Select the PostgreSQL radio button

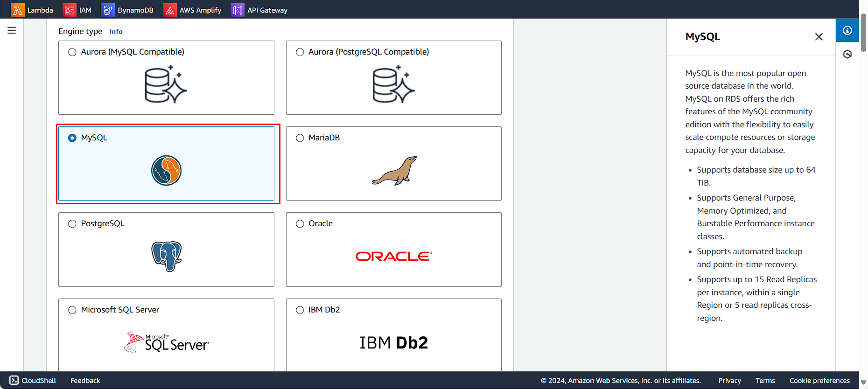72,224
